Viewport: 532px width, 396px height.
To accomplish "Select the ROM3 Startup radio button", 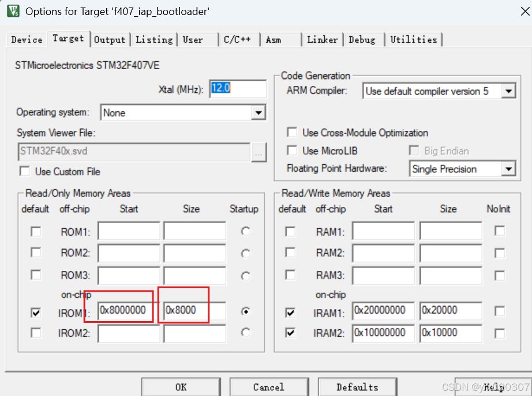I will (246, 276).
